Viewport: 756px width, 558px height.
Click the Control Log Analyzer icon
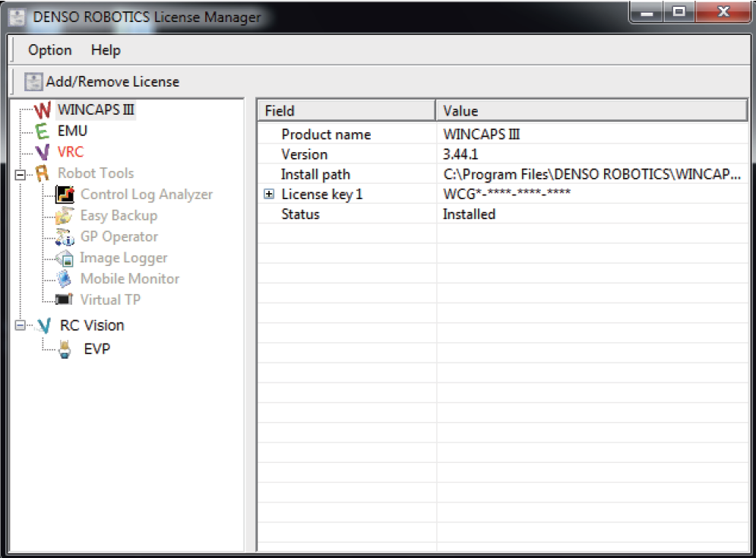[65, 195]
